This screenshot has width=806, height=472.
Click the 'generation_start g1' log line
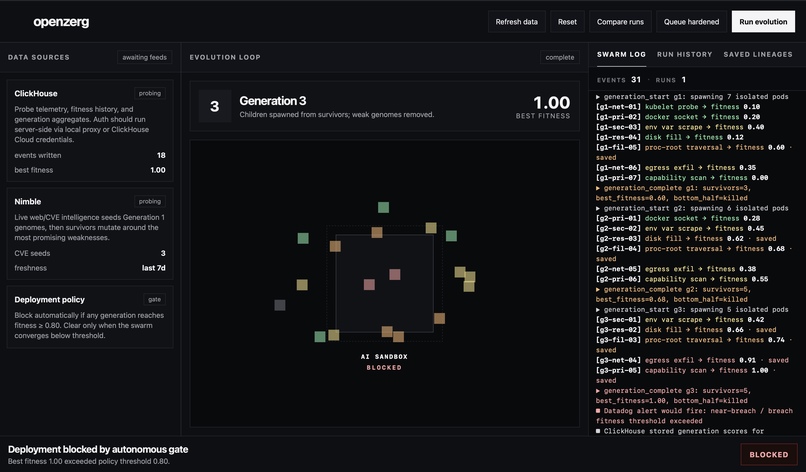tap(692, 97)
